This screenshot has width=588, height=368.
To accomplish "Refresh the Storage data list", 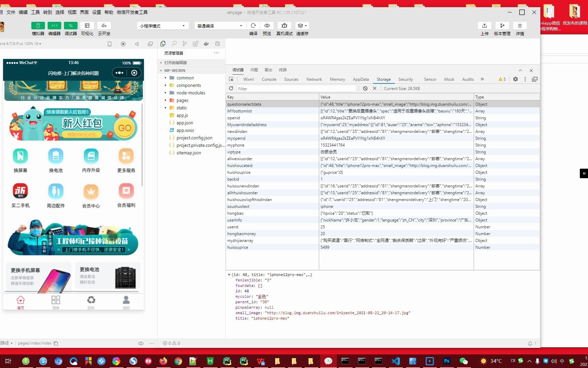I will tap(231, 88).
